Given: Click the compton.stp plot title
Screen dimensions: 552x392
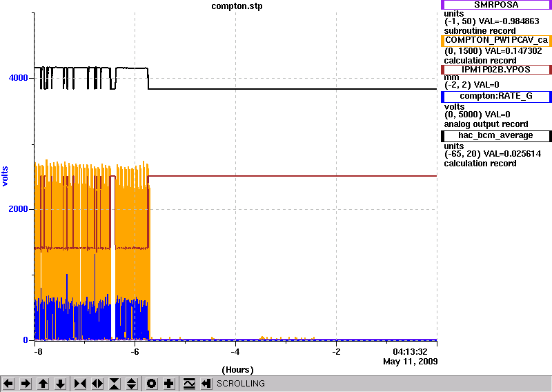Looking at the screenshot, I should [x=237, y=6].
